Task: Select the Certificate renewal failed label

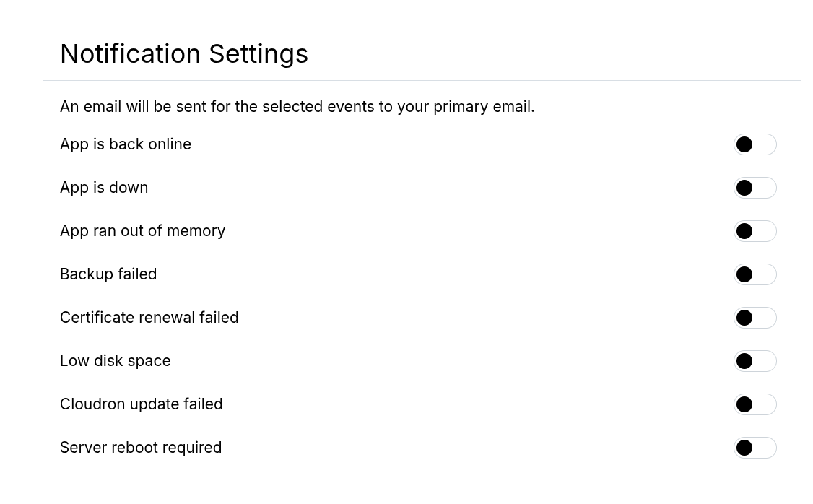Action: (149, 317)
